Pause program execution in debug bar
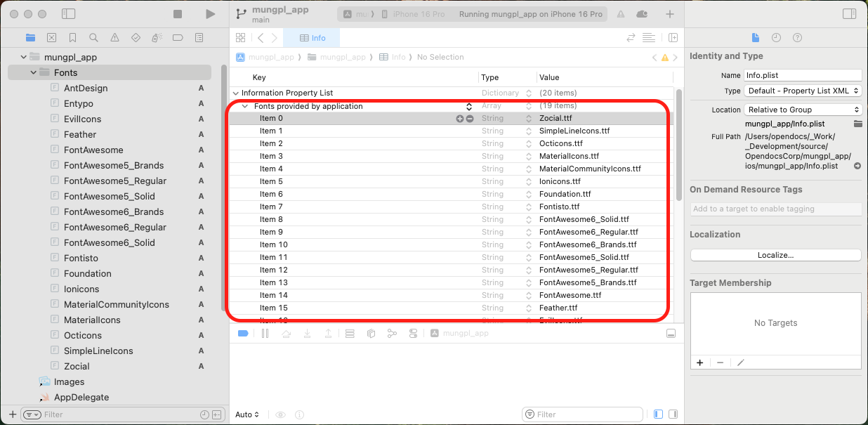The height and width of the screenshot is (425, 868). click(265, 334)
